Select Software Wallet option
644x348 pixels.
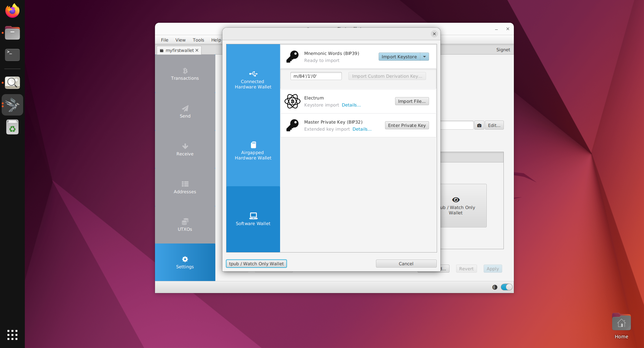click(253, 219)
